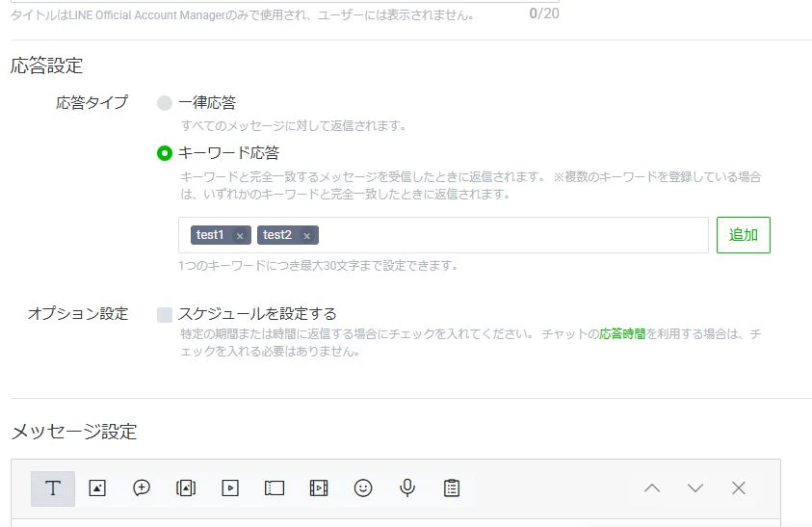This screenshot has height=527, width=812.
Task: Pick the coupon ticket icon
Action: pos(275,488)
